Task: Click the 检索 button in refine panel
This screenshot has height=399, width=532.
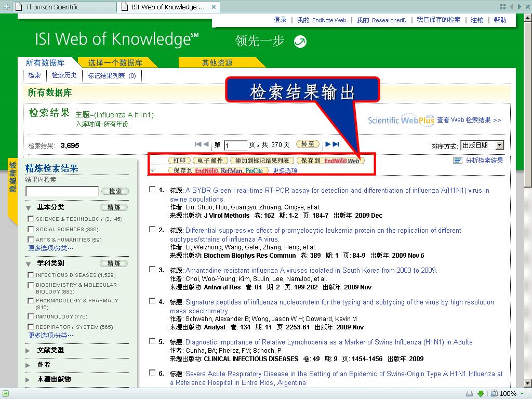Action: click(115, 191)
